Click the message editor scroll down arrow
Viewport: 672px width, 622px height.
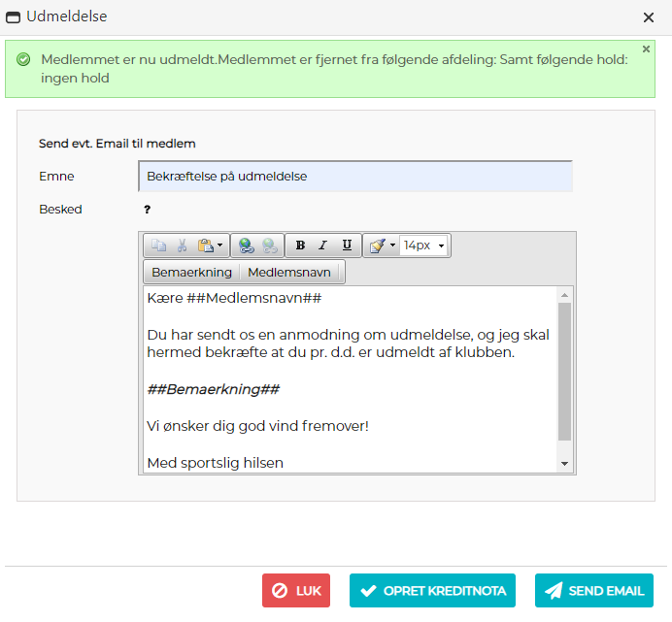564,465
